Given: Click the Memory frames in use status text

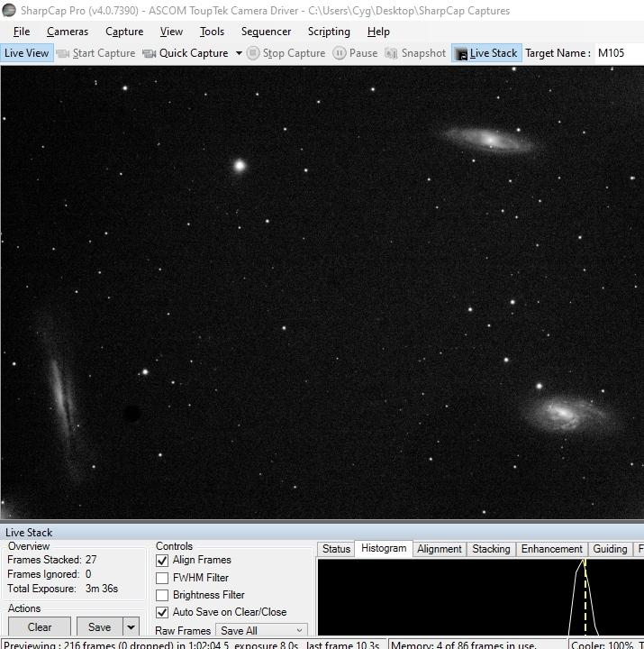Looking at the screenshot, I should coord(464,644).
